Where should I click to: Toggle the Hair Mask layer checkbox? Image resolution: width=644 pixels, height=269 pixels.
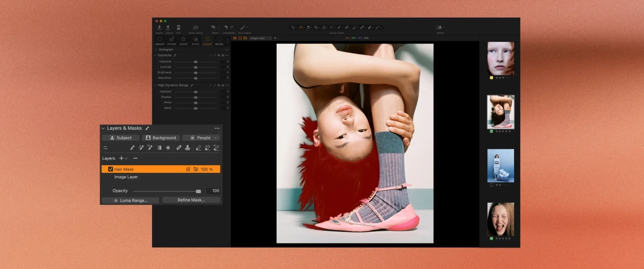click(x=110, y=169)
